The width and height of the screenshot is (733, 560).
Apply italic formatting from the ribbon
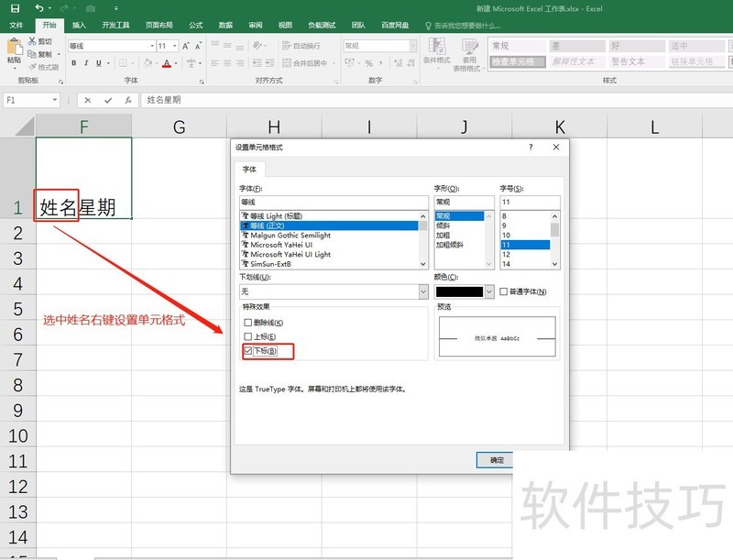tap(86, 62)
